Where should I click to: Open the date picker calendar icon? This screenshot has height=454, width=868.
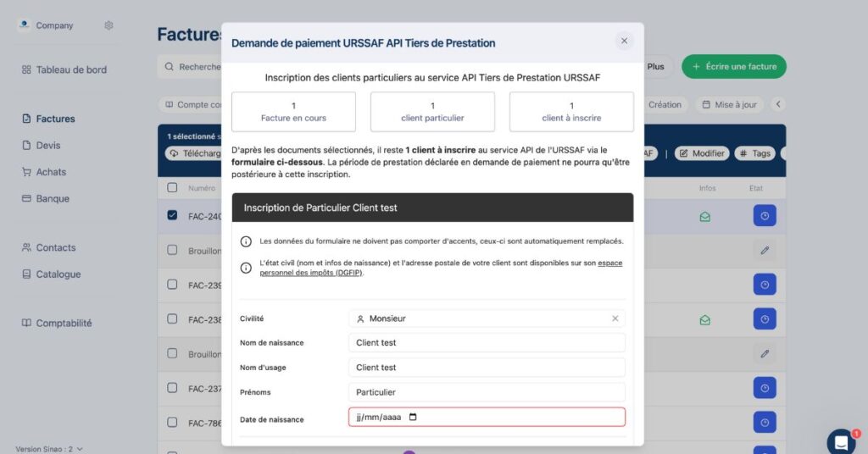click(413, 418)
